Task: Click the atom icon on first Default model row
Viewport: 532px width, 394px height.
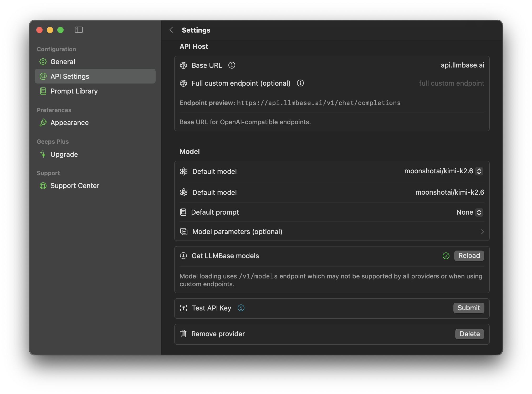Action: point(184,172)
